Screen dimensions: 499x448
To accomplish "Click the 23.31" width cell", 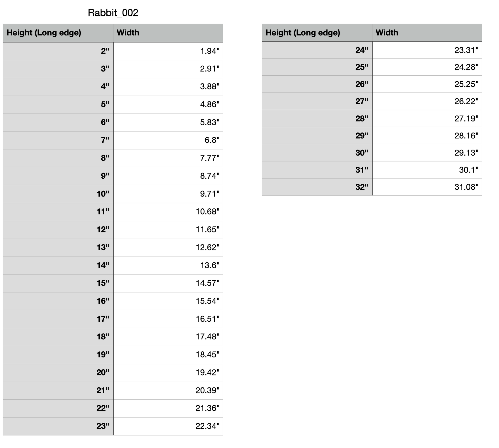I will pyautogui.click(x=466, y=50).
